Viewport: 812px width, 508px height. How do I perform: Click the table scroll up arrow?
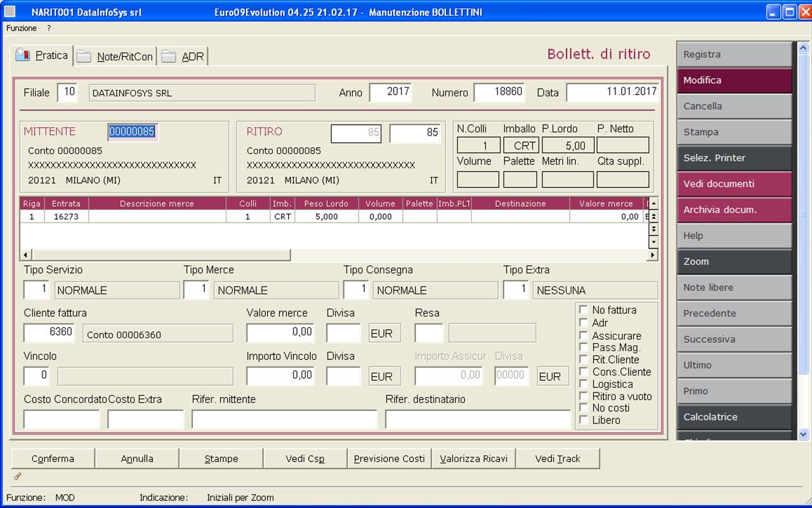point(653,203)
